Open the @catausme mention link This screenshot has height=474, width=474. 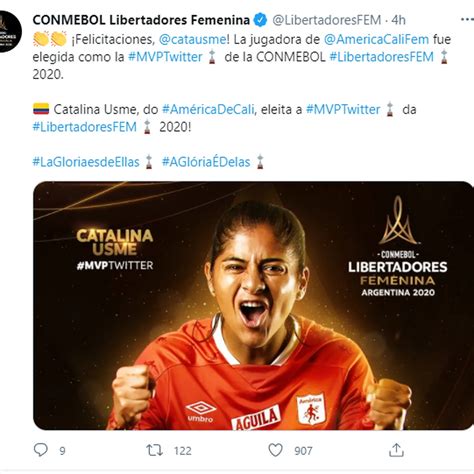tap(192, 39)
